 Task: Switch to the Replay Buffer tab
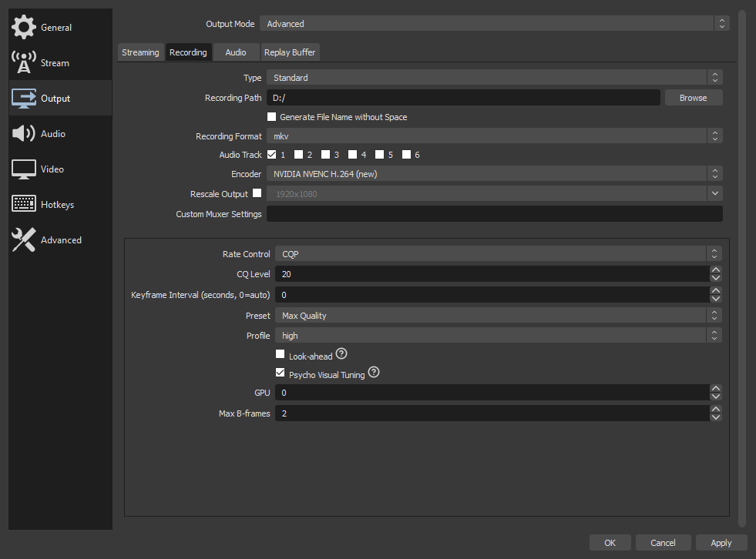point(290,52)
